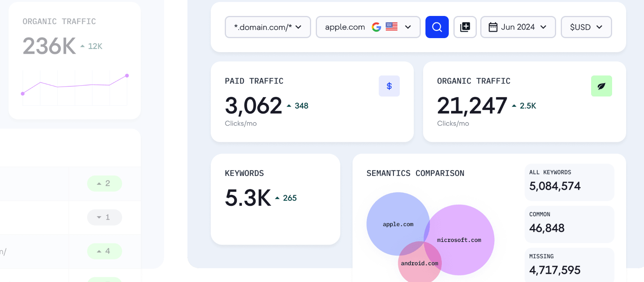
Task: Open the $USD currency dropdown
Action: click(x=586, y=27)
